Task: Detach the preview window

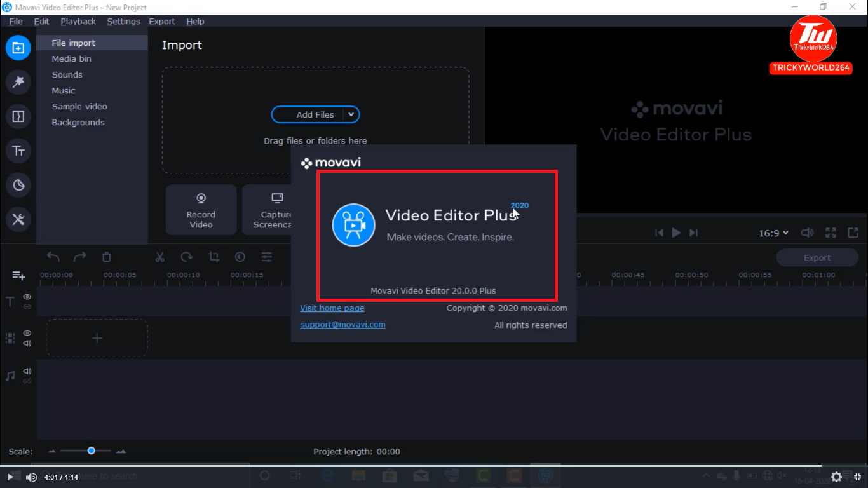Action: (853, 233)
